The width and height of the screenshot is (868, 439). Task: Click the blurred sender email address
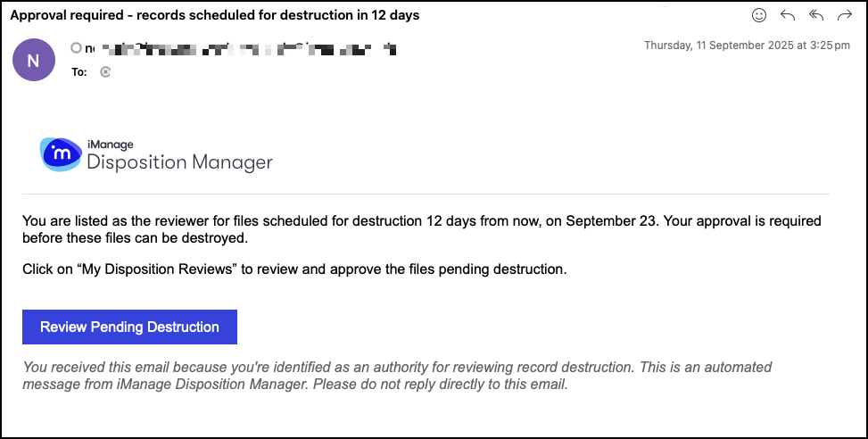pos(241,48)
